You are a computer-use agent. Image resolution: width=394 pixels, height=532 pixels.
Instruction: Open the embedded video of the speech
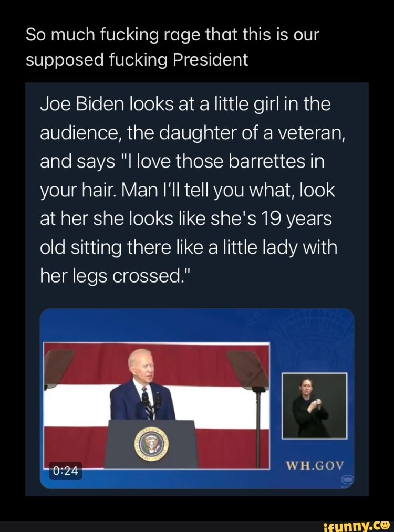(x=196, y=399)
